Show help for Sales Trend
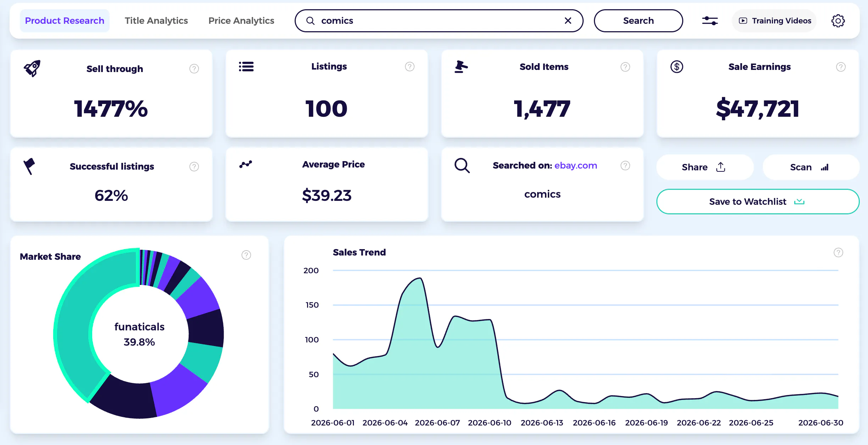Image resolution: width=868 pixels, height=445 pixels. [838, 252]
